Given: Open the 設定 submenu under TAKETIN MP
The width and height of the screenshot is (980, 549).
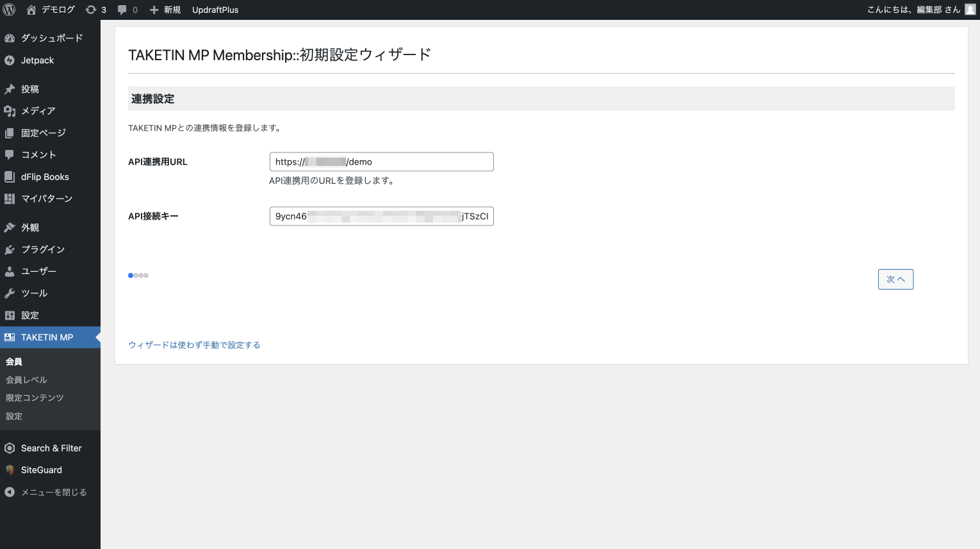Looking at the screenshot, I should tap(14, 416).
